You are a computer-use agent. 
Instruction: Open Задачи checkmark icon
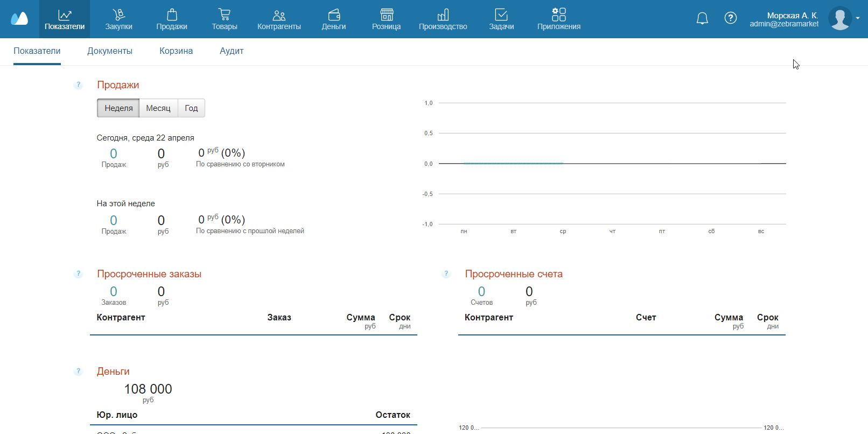(501, 15)
